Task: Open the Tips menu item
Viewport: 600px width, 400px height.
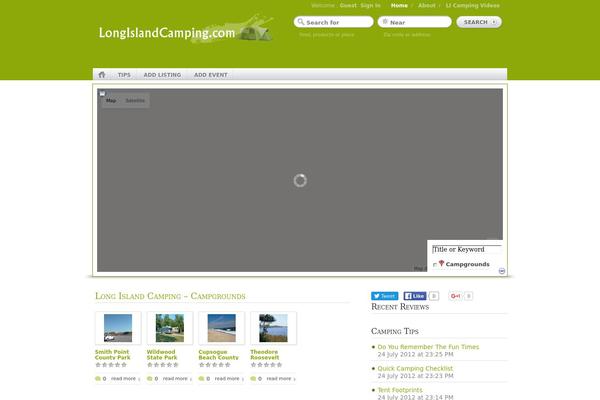Action: [124, 75]
